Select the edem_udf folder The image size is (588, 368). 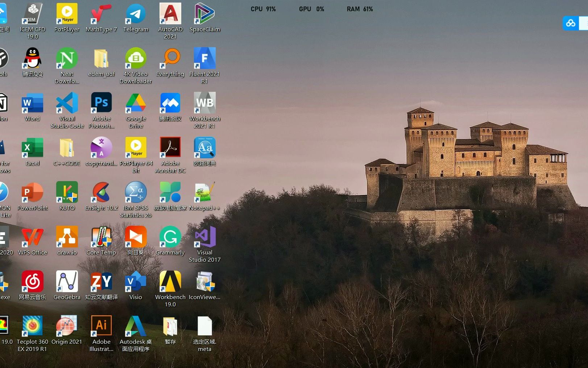102,62
